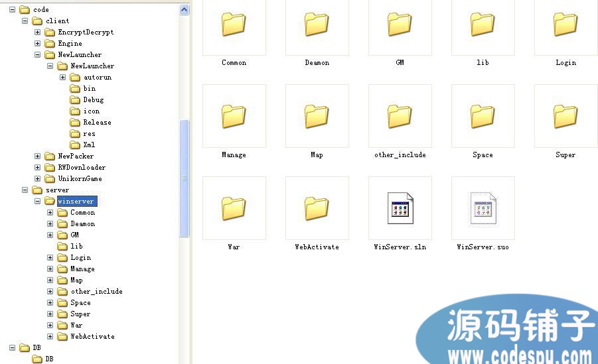Select the other_include folder thumbnail
The height and width of the screenshot is (364, 598).
(x=400, y=116)
